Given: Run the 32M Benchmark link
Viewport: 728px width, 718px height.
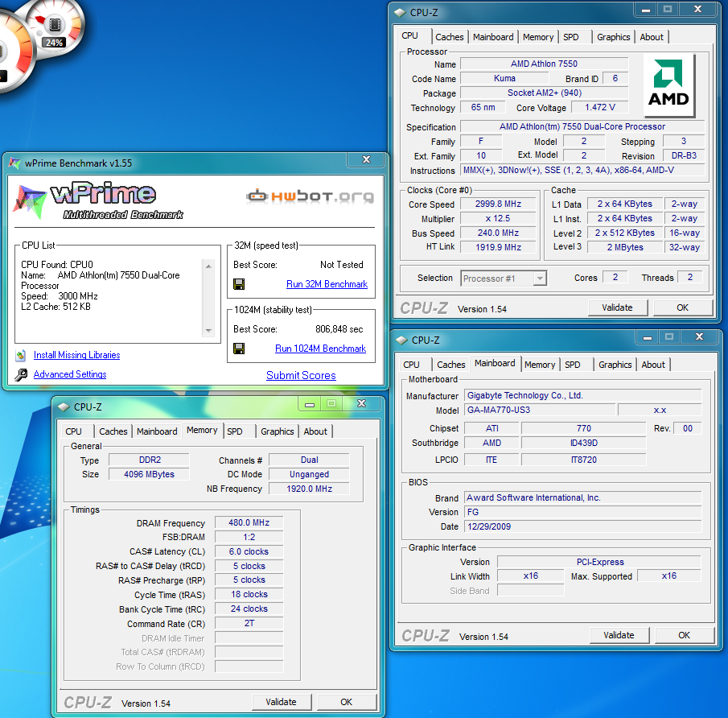Looking at the screenshot, I should (327, 284).
